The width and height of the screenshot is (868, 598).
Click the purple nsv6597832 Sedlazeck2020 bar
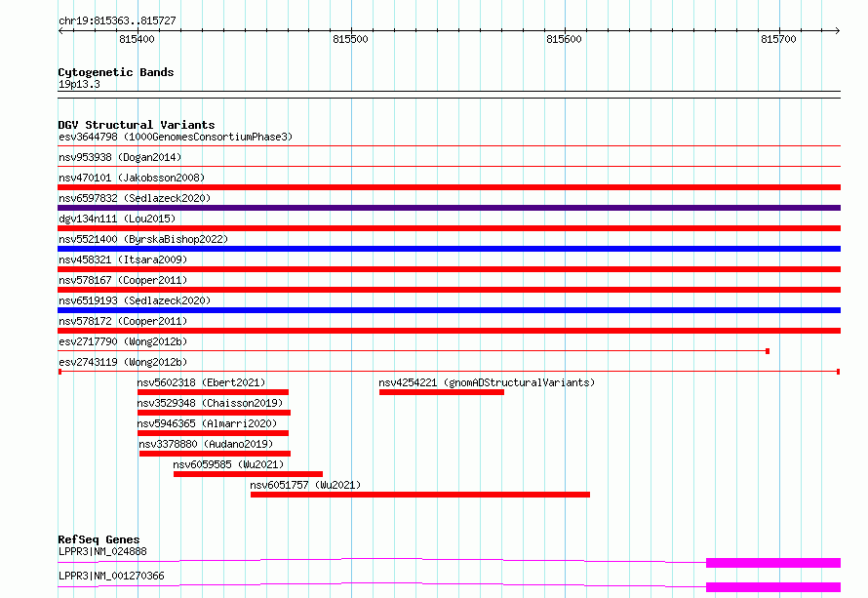tap(449, 208)
